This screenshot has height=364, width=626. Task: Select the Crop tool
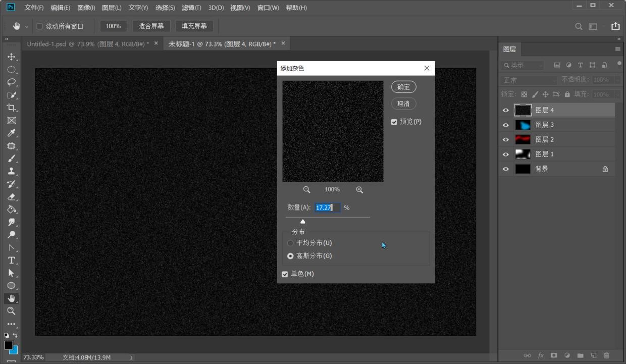[11, 108]
